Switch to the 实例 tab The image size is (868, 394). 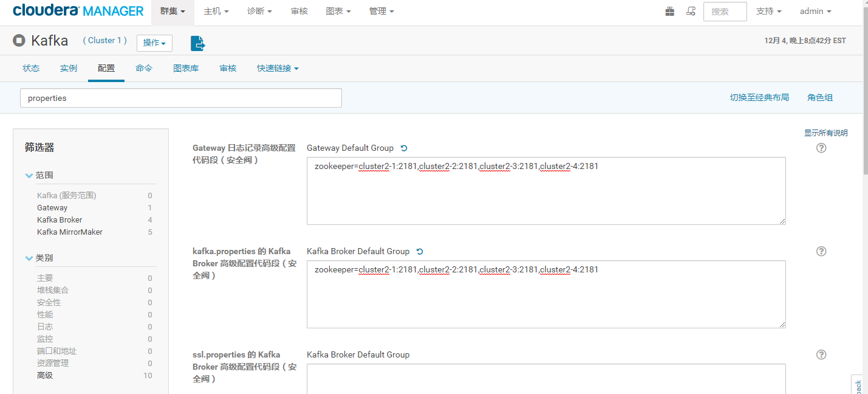coord(69,69)
